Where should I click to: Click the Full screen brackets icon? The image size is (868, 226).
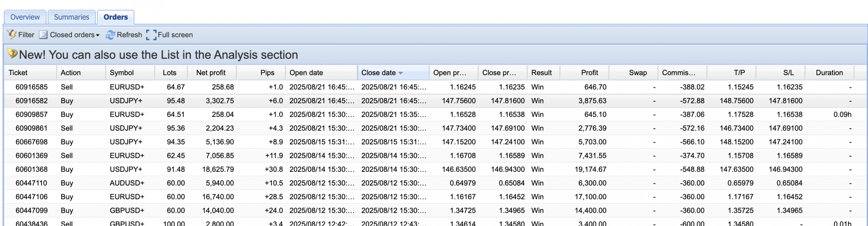[151, 35]
